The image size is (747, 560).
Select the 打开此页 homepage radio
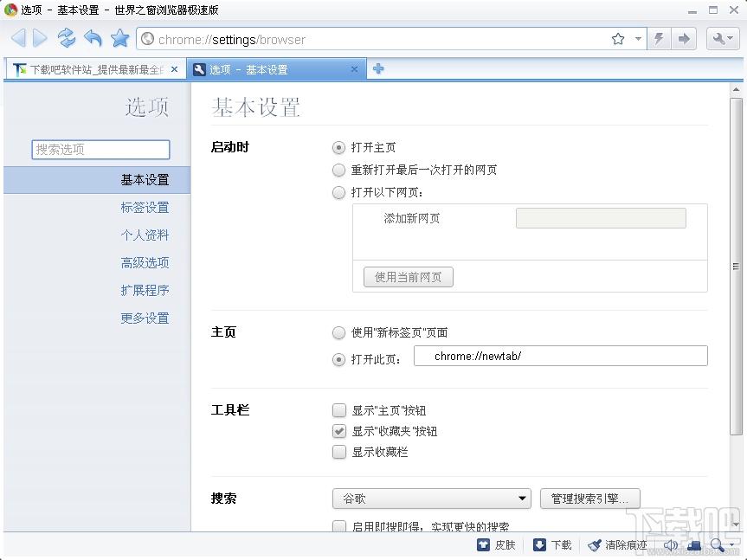(x=338, y=359)
